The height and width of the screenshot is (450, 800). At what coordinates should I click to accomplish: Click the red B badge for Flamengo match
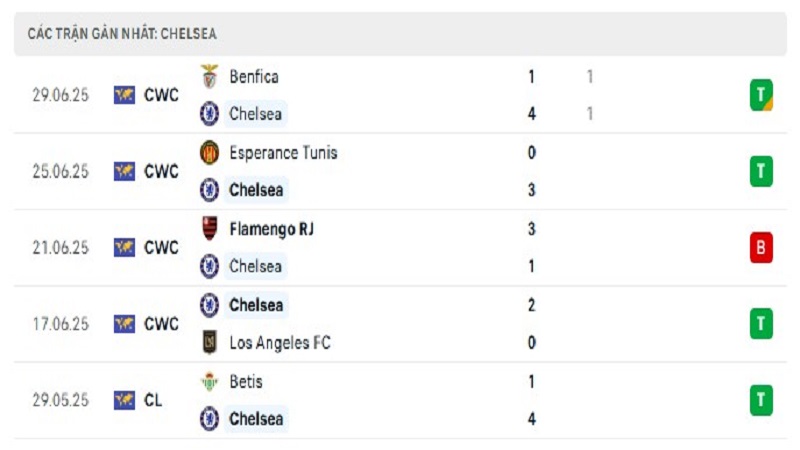tap(761, 247)
